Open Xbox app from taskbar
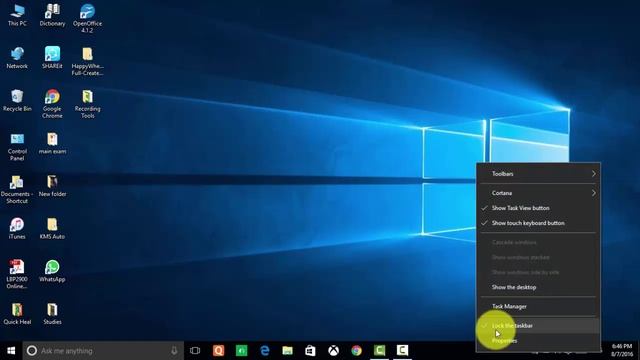 point(333,350)
